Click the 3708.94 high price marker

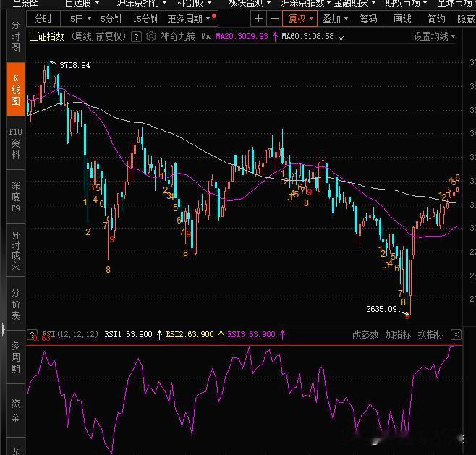coord(75,65)
